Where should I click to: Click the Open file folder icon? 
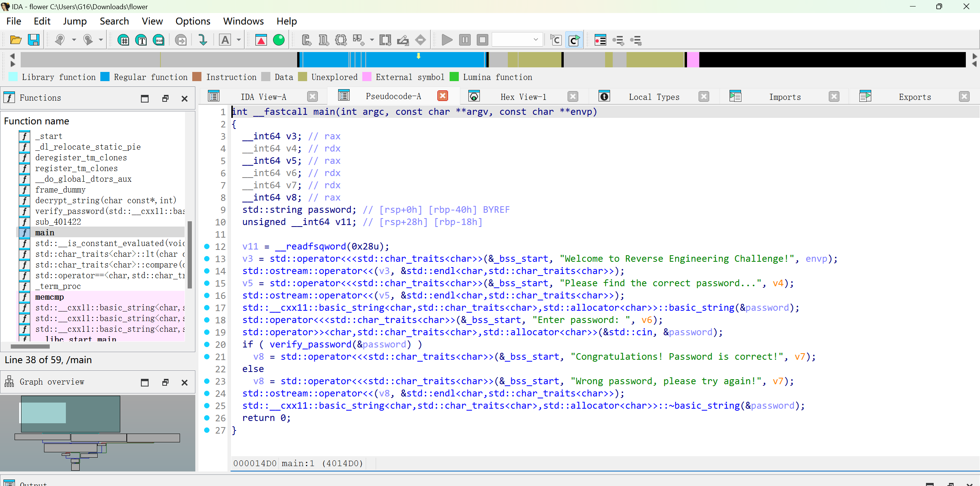(x=16, y=40)
